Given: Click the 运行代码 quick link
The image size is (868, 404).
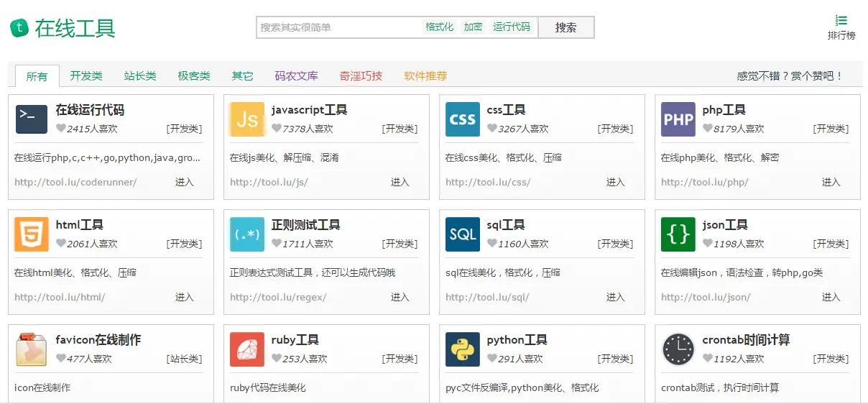Looking at the screenshot, I should pos(512,27).
